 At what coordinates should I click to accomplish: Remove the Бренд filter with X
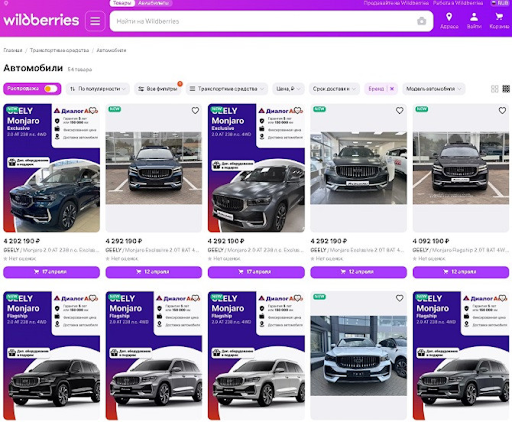pos(392,89)
